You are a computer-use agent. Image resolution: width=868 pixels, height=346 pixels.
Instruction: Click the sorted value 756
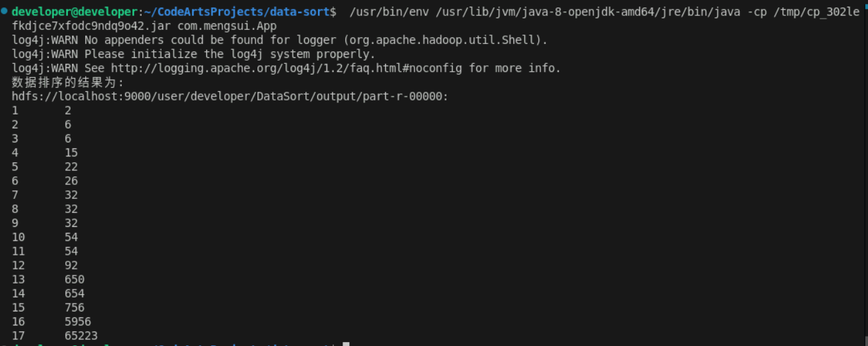click(74, 307)
